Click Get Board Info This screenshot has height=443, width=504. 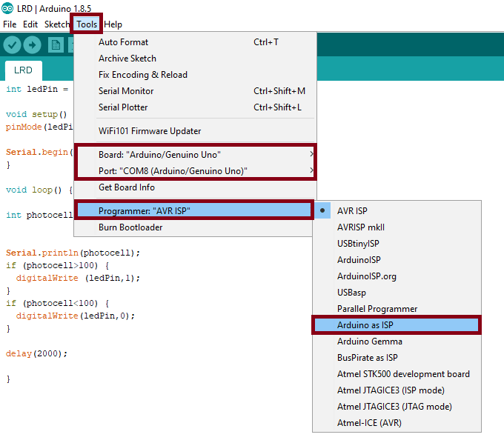pos(195,187)
